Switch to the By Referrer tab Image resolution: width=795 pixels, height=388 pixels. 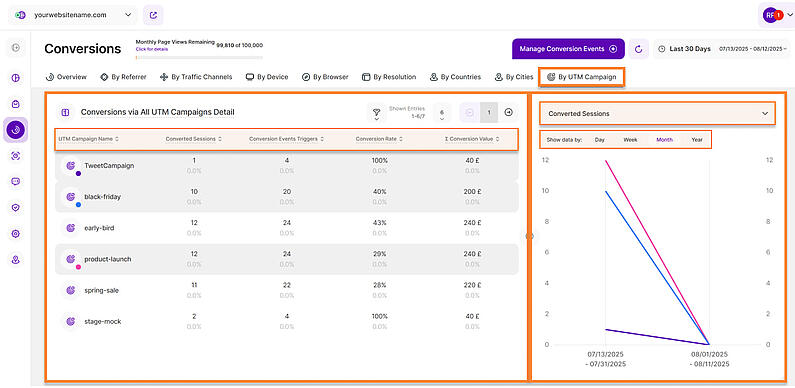pos(123,77)
